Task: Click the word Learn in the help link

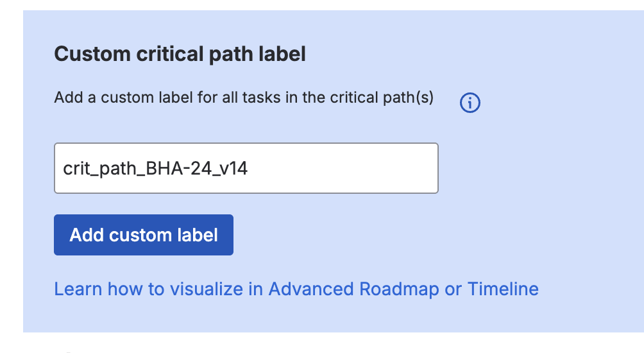Action: pyautogui.click(x=78, y=289)
